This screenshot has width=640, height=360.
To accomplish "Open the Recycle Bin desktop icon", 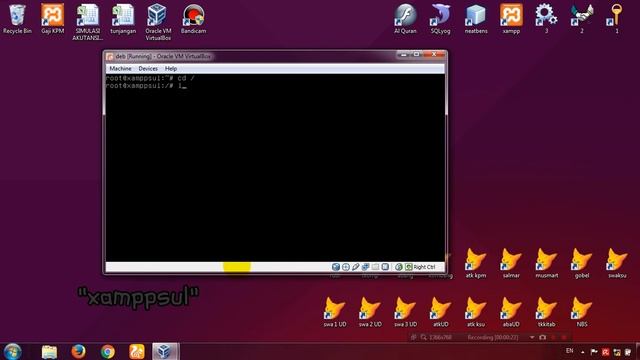I will (17, 19).
